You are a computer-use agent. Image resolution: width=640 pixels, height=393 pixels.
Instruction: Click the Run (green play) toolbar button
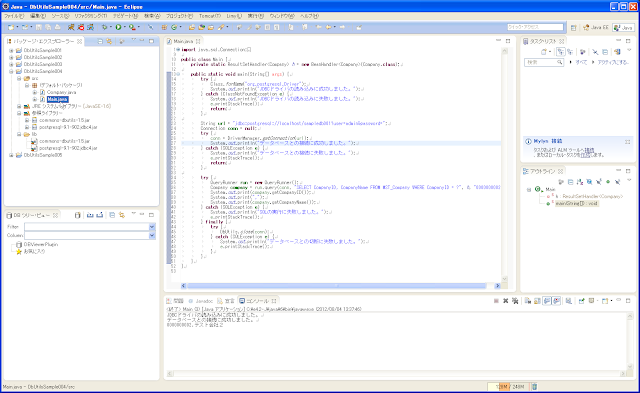(118, 27)
